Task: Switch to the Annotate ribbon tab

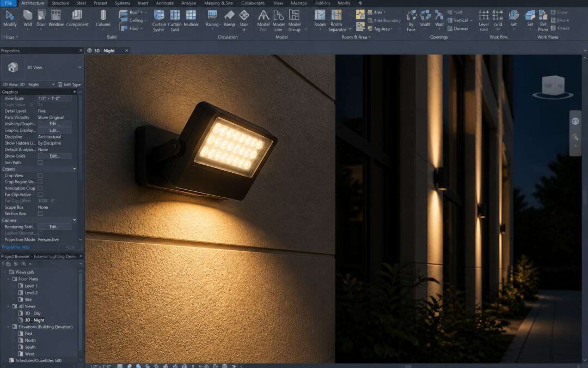Action: [x=164, y=3]
